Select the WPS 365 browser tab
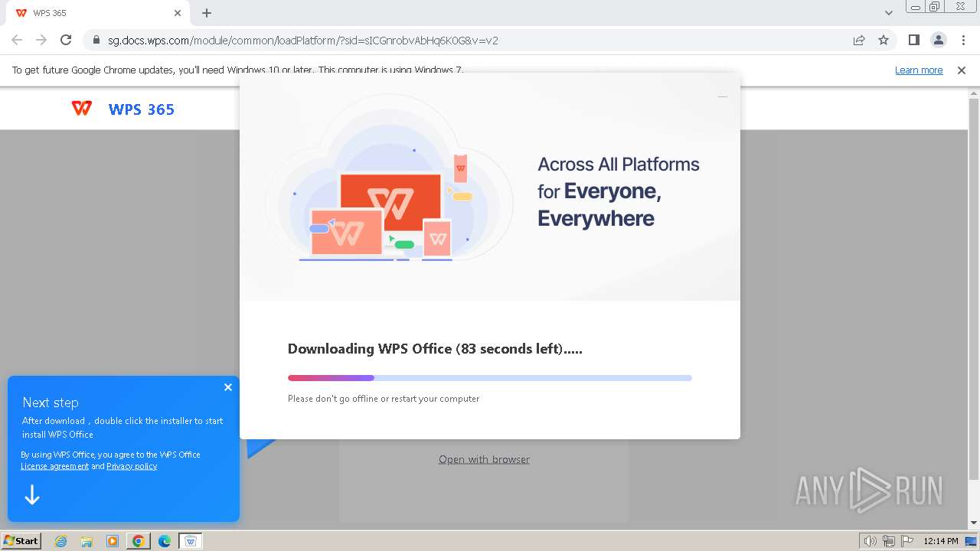This screenshot has height=551, width=980. point(97,13)
